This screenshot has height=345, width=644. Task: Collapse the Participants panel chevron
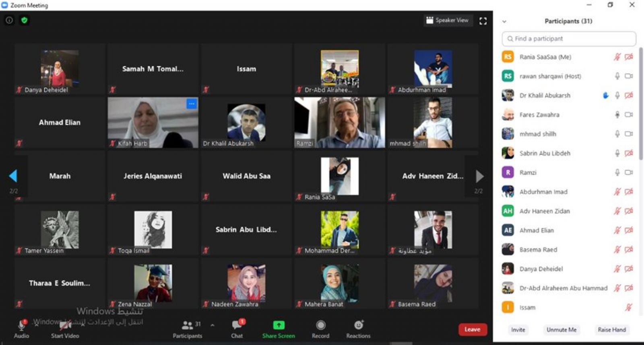point(504,21)
